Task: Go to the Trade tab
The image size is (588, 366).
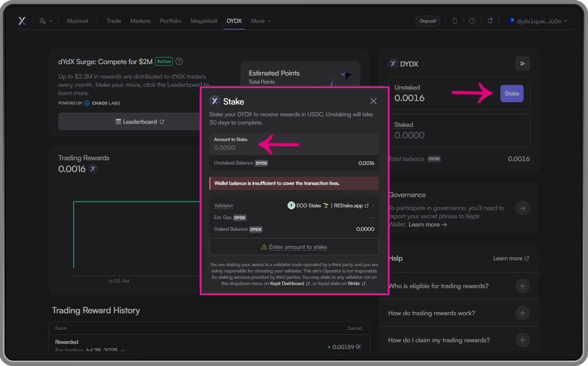Action: (114, 21)
